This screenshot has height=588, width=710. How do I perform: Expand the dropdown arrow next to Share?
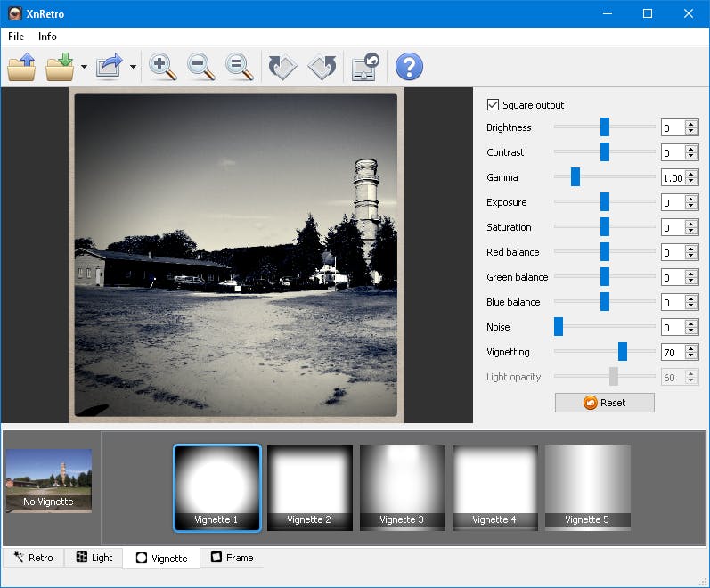(133, 67)
